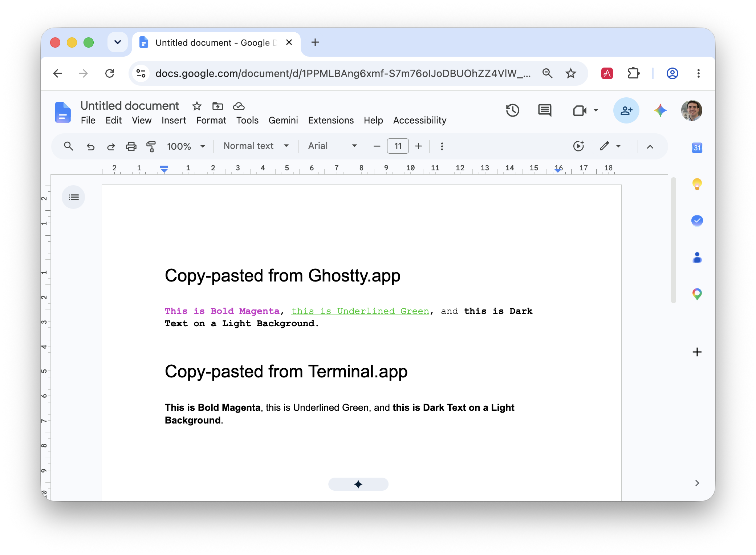
Task: Click the font size input field
Action: tap(398, 146)
